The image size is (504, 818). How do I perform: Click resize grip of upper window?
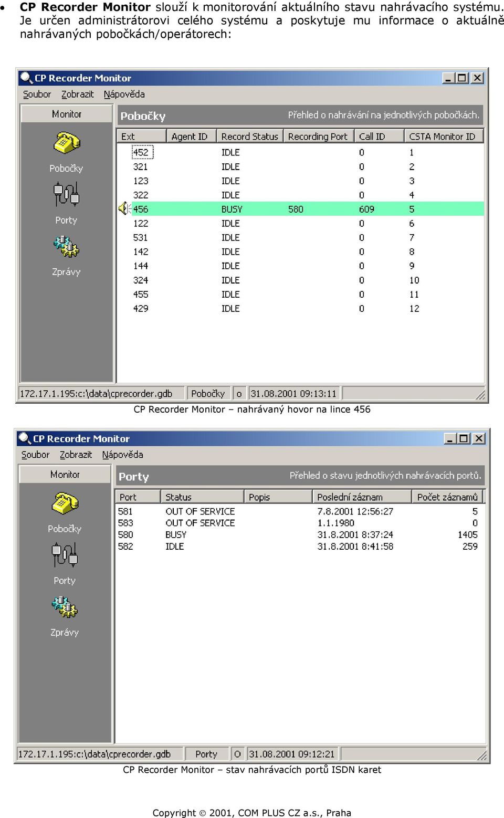(480, 395)
